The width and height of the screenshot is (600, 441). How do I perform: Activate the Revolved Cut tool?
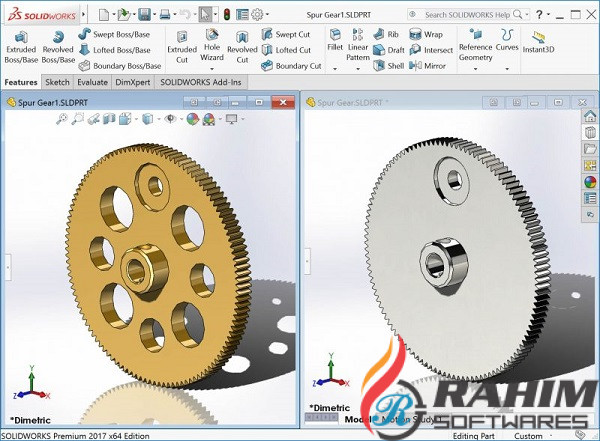pyautogui.click(x=242, y=47)
